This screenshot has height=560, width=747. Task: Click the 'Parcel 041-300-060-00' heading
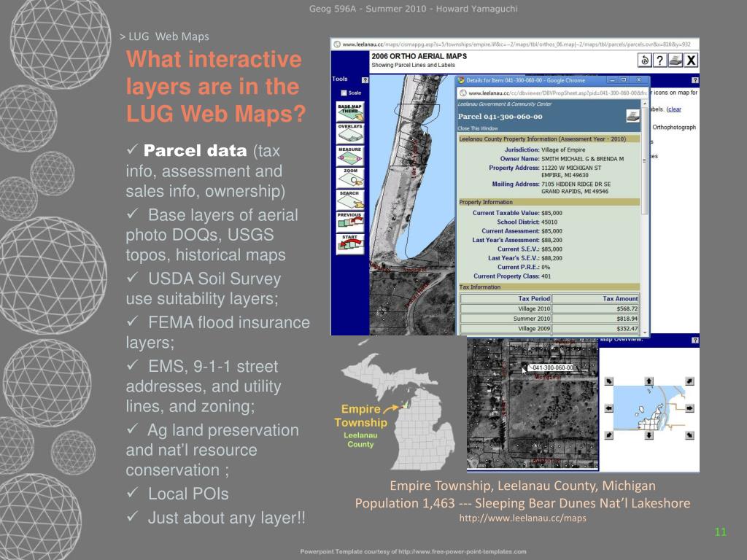click(500, 116)
